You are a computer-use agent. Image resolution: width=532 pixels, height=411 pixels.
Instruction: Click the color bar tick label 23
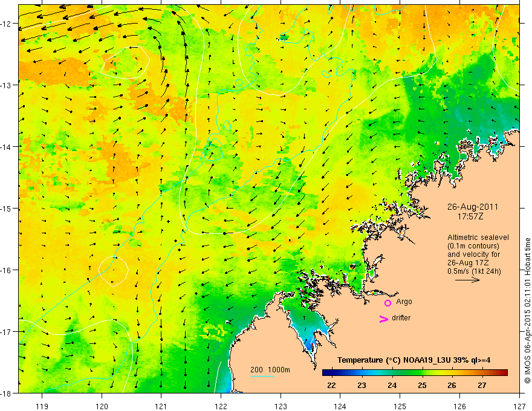362,385
